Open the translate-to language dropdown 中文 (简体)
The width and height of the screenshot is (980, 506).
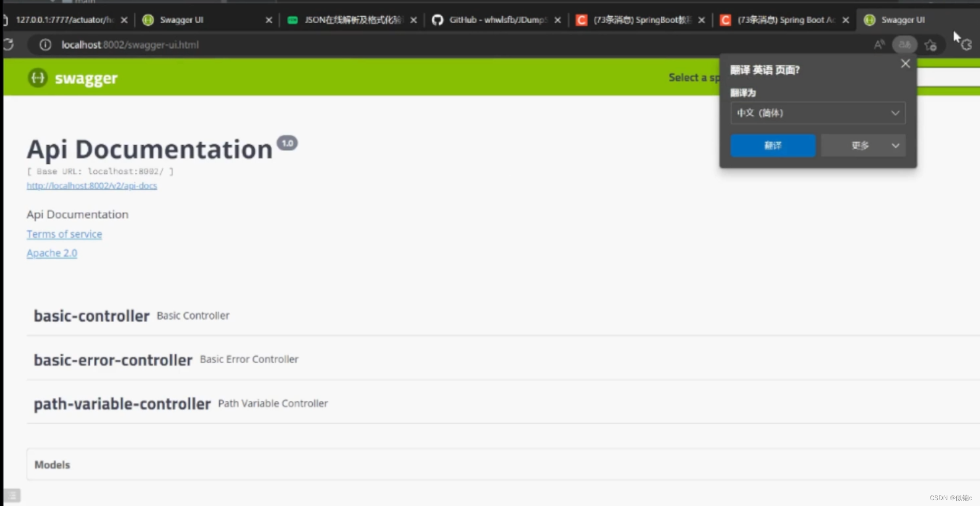(x=818, y=113)
